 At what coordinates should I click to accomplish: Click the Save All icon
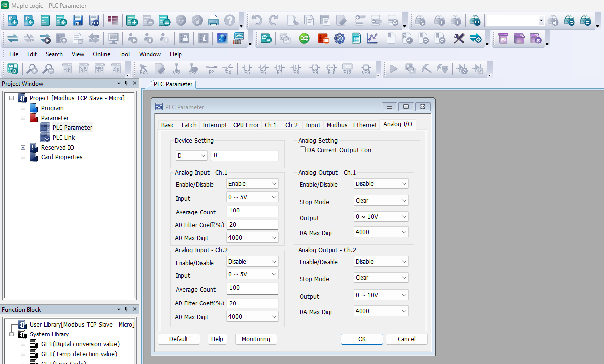[x=94, y=21]
